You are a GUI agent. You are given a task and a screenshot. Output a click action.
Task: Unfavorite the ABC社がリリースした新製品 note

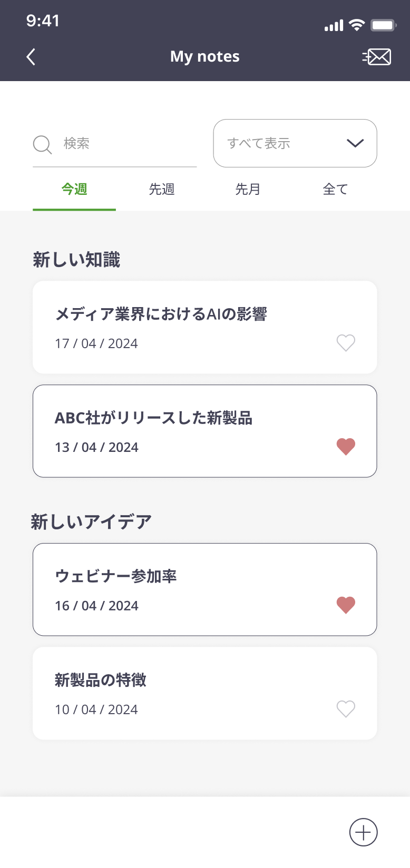[x=346, y=447]
